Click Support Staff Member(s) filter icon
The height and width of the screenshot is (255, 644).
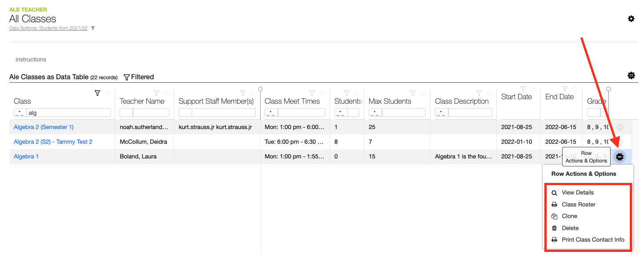coord(243,93)
